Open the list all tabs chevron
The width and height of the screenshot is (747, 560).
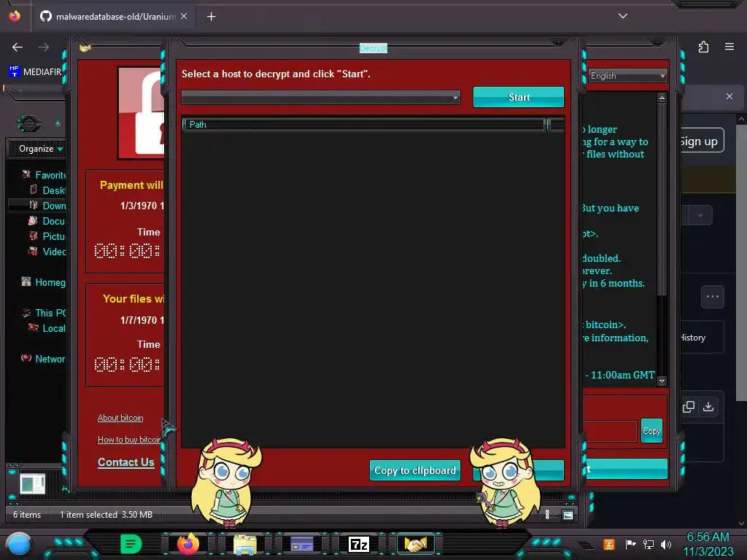pos(623,16)
